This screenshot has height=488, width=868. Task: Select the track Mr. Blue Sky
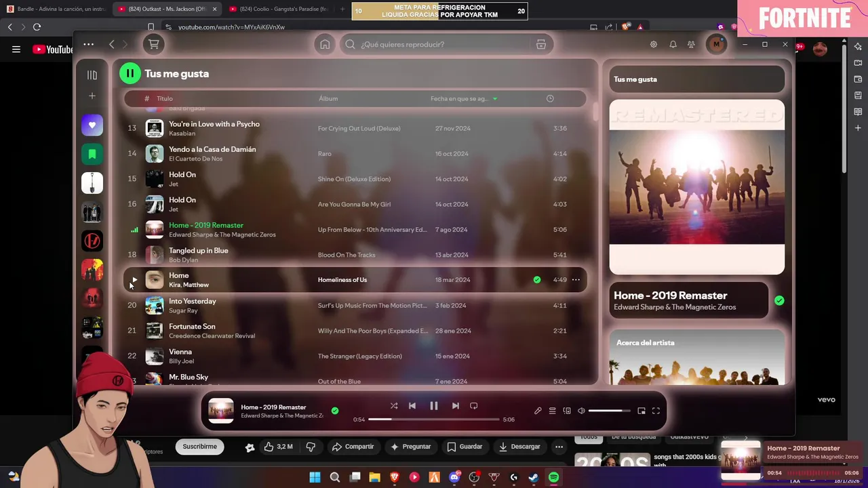click(189, 377)
